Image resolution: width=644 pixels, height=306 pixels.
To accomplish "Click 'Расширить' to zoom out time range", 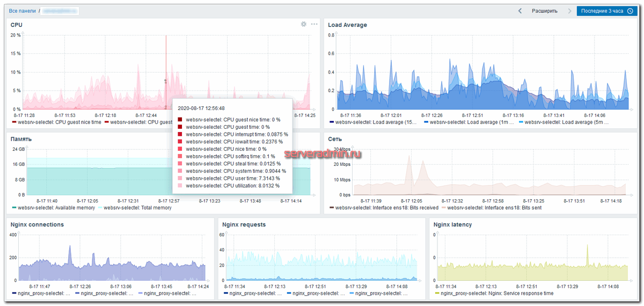I will [544, 11].
